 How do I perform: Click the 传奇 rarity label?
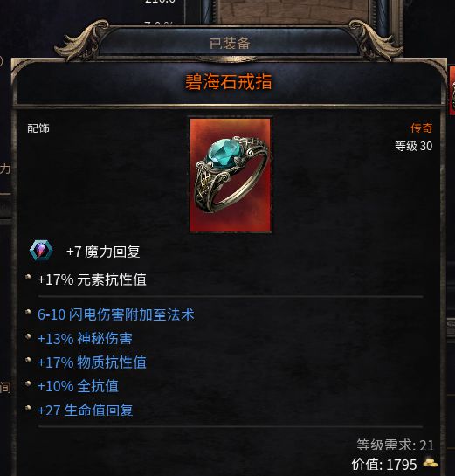click(x=421, y=128)
